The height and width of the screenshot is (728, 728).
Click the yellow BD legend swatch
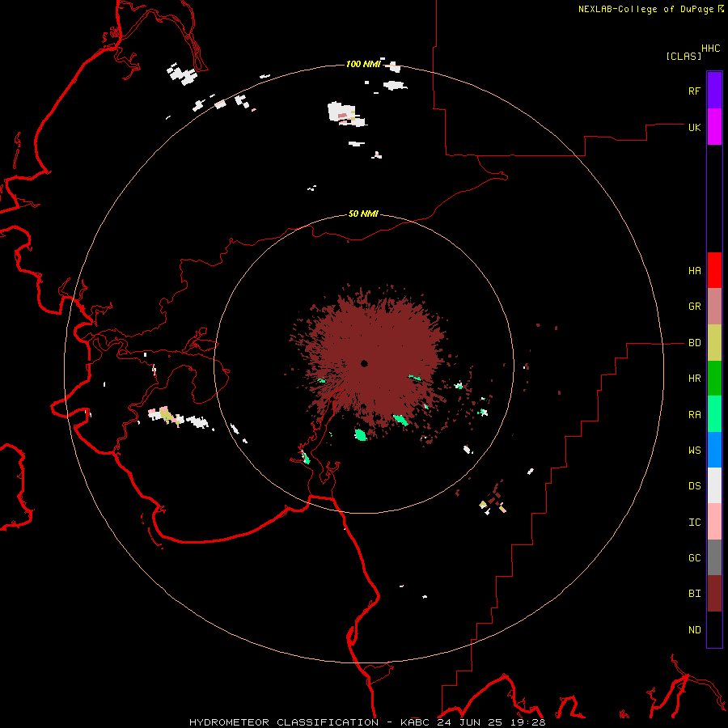714,343
